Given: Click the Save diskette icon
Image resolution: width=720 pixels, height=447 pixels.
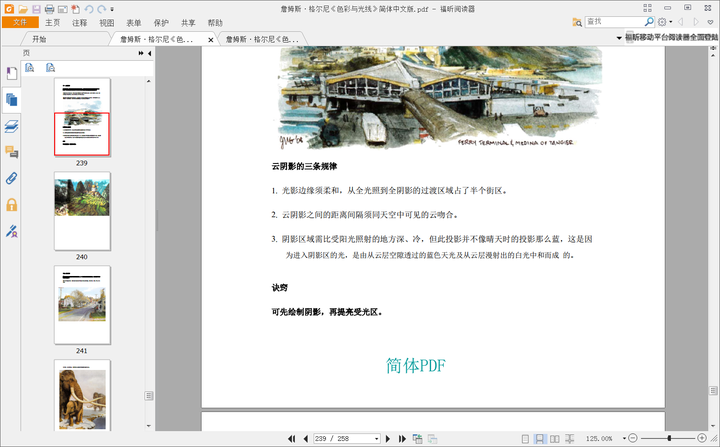Looking at the screenshot, I should (x=36, y=9).
